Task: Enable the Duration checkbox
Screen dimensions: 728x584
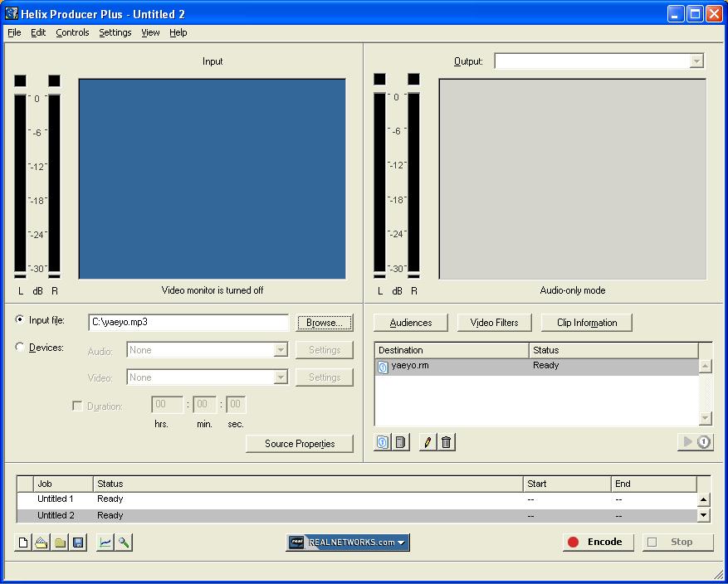Action: (x=77, y=406)
